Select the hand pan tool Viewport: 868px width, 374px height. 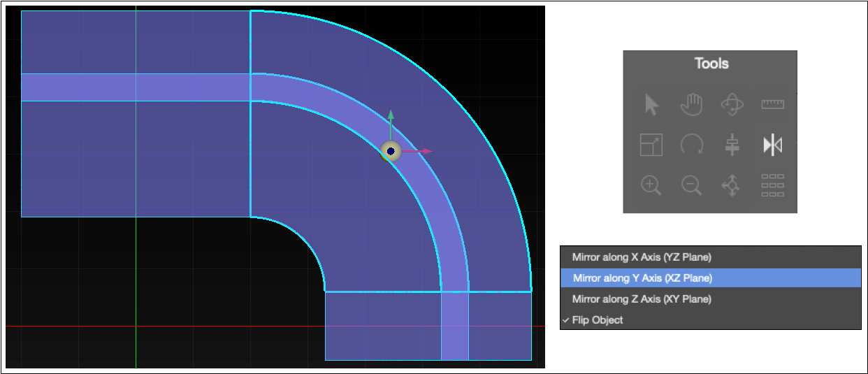pos(691,105)
